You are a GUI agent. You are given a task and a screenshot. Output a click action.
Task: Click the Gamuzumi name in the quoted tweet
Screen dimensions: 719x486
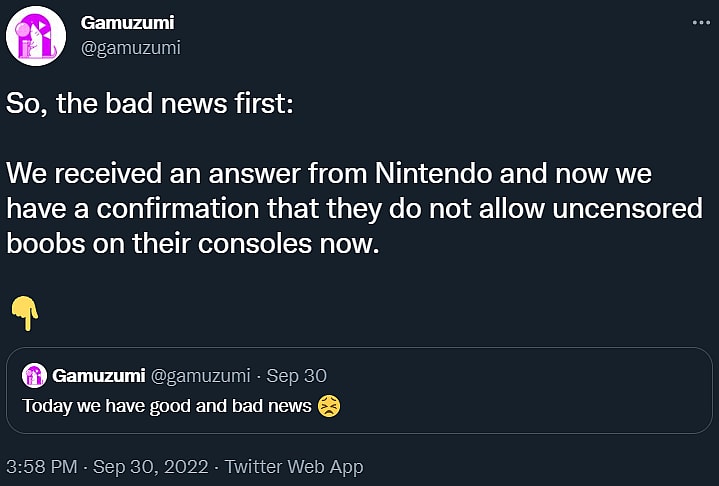99,376
